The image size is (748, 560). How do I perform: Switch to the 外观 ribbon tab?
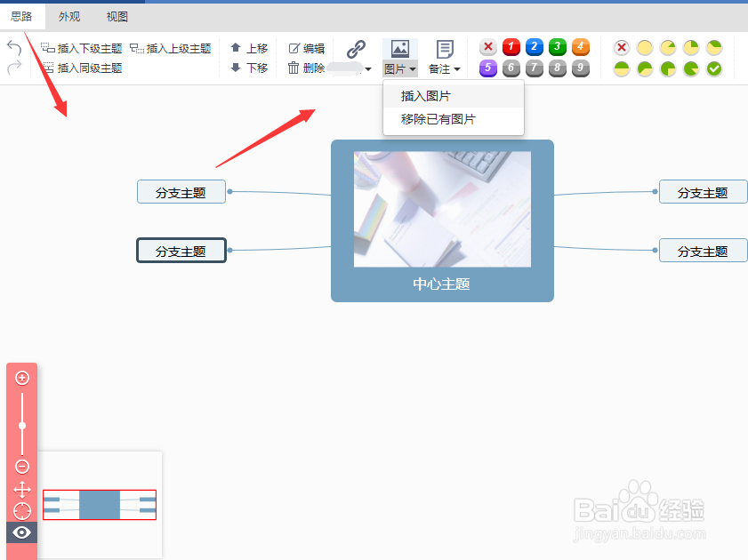(x=68, y=16)
